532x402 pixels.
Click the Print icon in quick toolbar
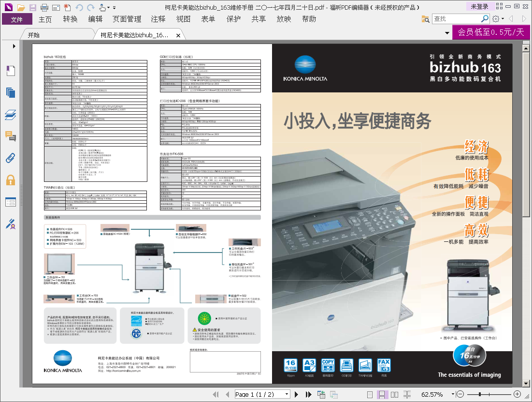[44, 7]
